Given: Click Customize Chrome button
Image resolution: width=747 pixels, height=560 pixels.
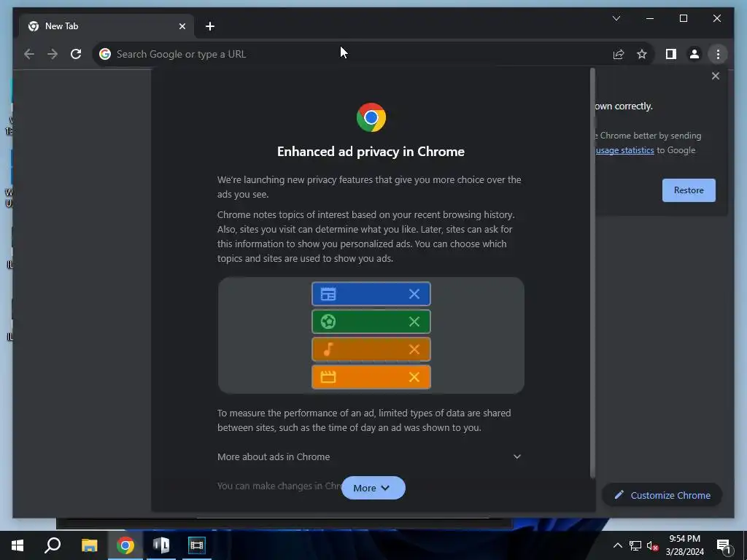Looking at the screenshot, I should [662, 495].
